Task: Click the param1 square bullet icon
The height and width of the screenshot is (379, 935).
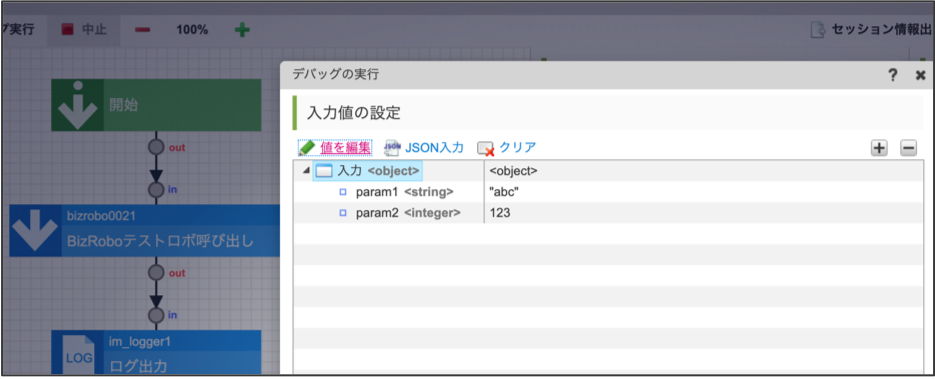Action: [x=343, y=192]
